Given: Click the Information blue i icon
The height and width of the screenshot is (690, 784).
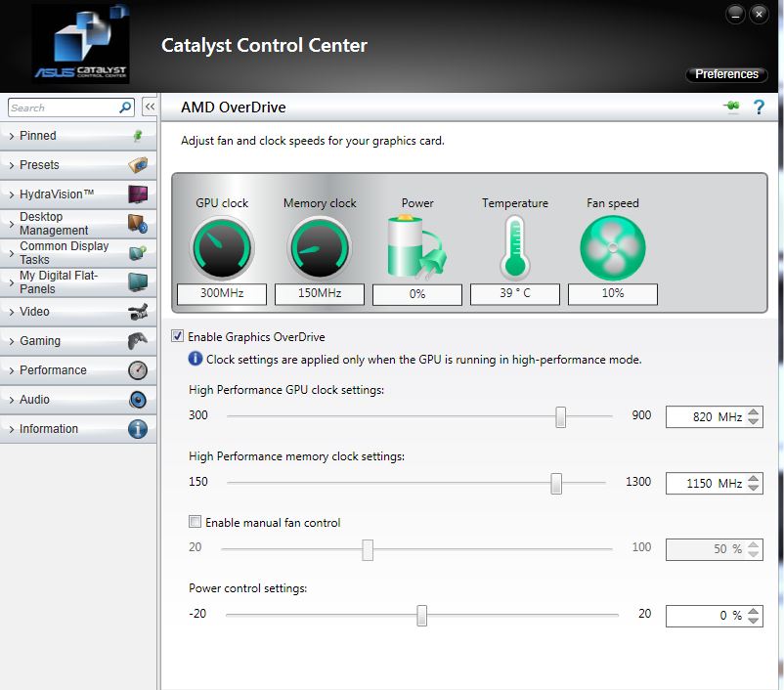Looking at the screenshot, I should click(138, 429).
